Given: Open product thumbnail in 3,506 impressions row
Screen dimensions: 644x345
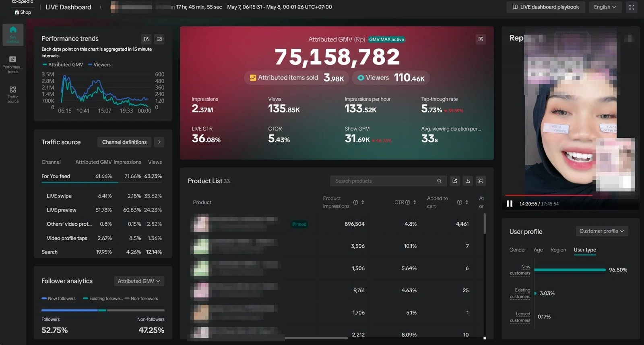Looking at the screenshot, I should 201,246.
